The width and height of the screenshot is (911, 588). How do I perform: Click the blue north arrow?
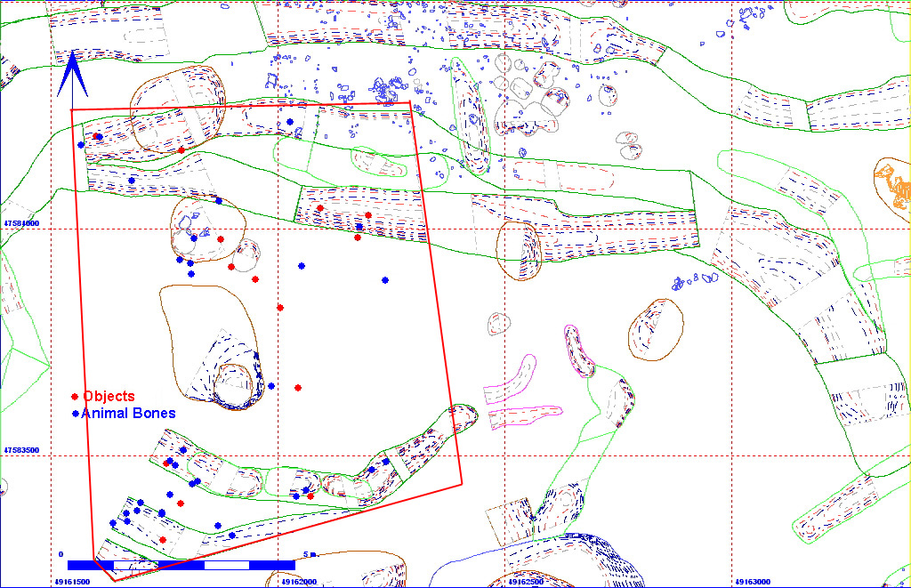[x=72, y=73]
